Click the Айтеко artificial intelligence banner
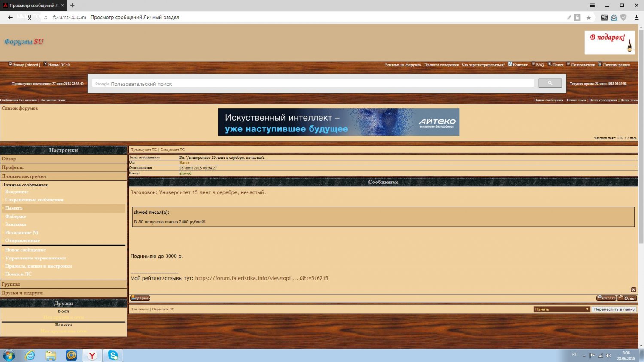The height and width of the screenshot is (362, 644). 338,122
